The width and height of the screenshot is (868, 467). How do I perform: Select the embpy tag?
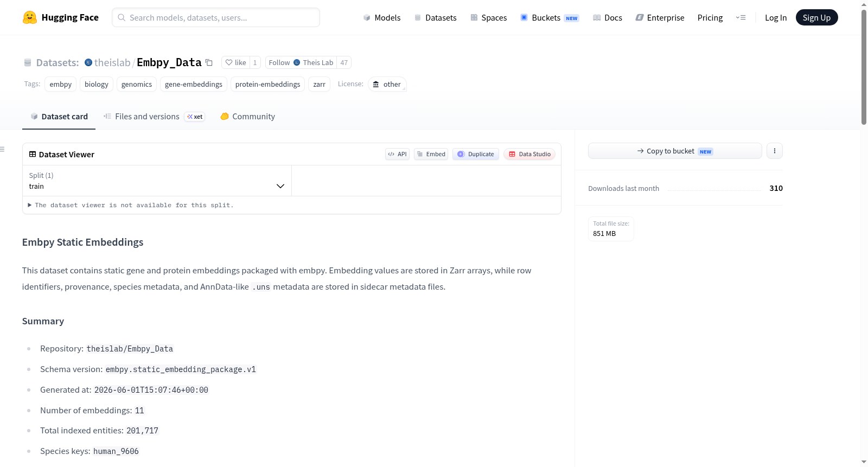tap(61, 84)
